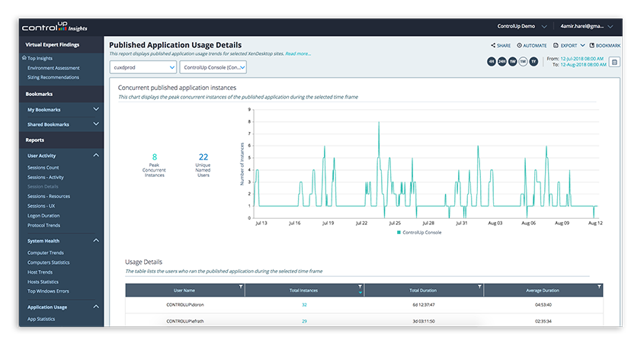Open the cuxdprod site dropdown

point(143,67)
